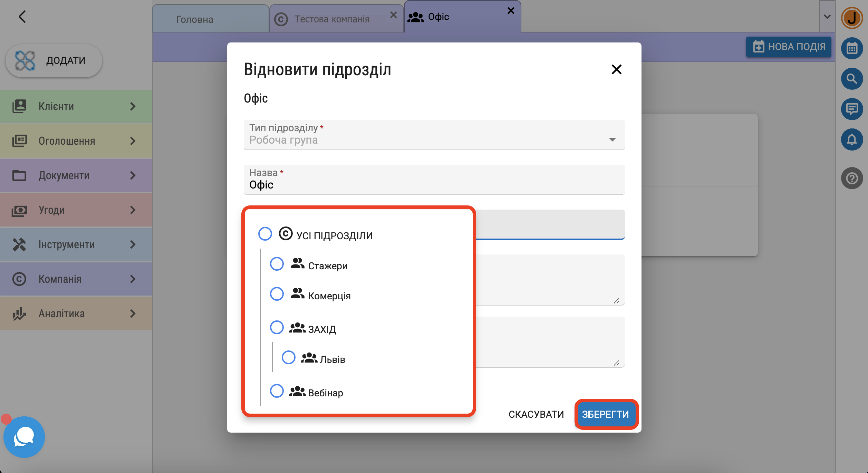Viewport: 868px width, 473px height.
Task: Open the Тип підрозділу dropdown
Action: (434, 135)
